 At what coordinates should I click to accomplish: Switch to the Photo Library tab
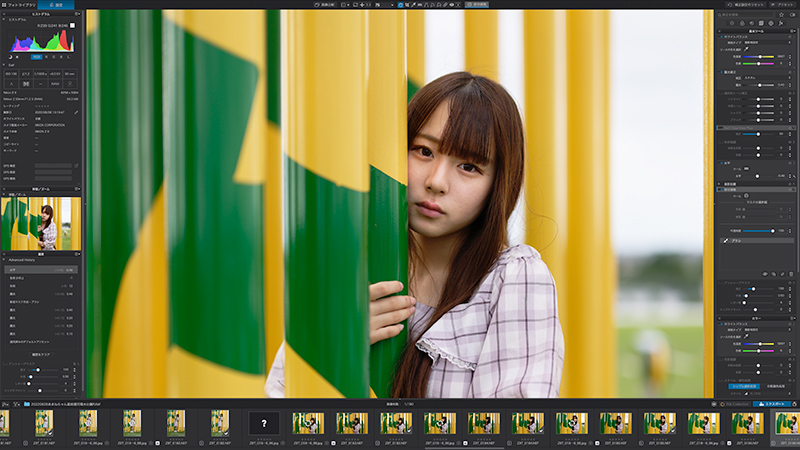18,5
